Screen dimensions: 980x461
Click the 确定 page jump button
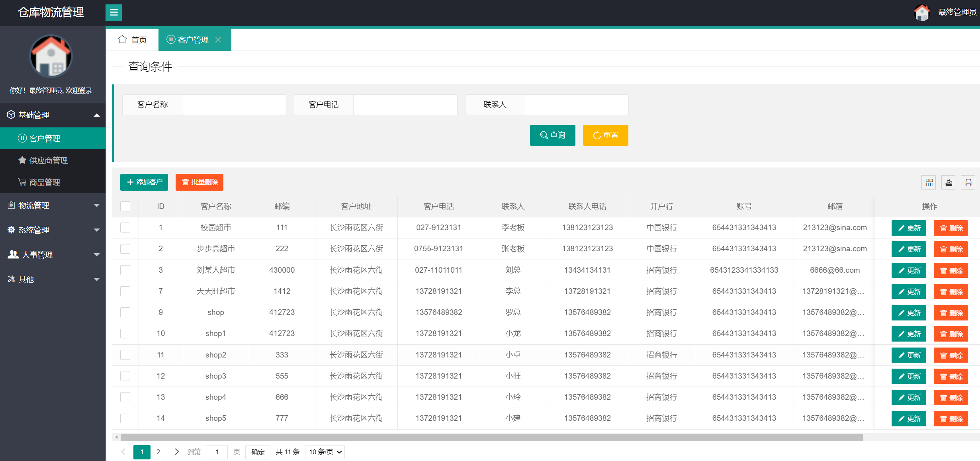point(258,452)
